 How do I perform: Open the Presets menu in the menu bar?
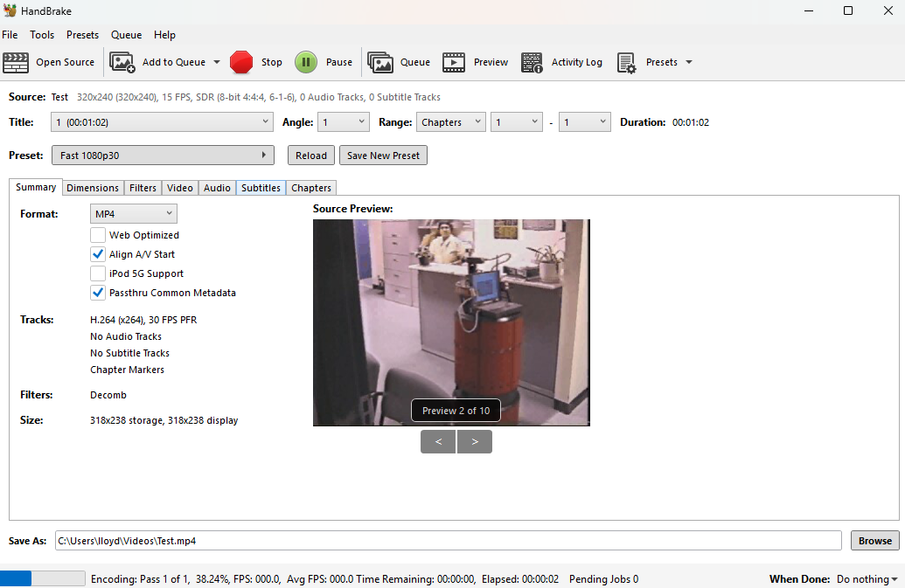(x=82, y=35)
